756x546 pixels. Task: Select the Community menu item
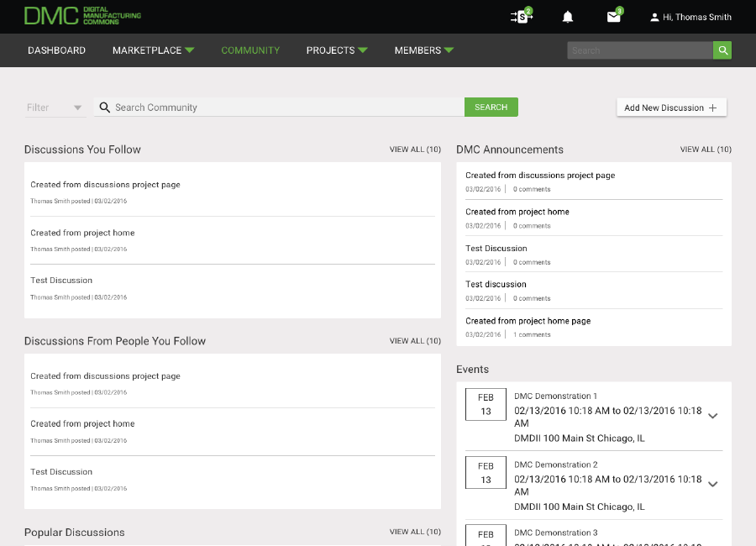click(x=250, y=50)
